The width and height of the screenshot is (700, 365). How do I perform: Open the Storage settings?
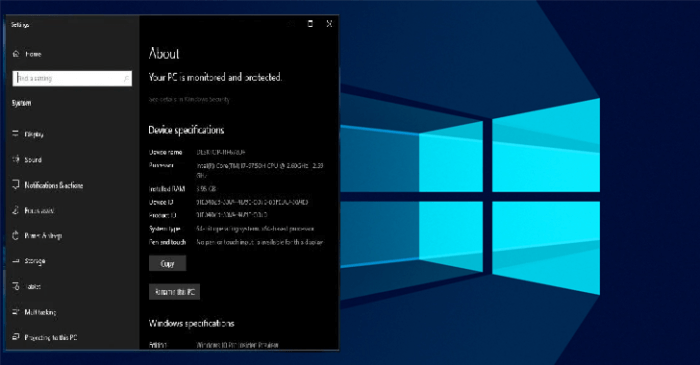tap(35, 261)
